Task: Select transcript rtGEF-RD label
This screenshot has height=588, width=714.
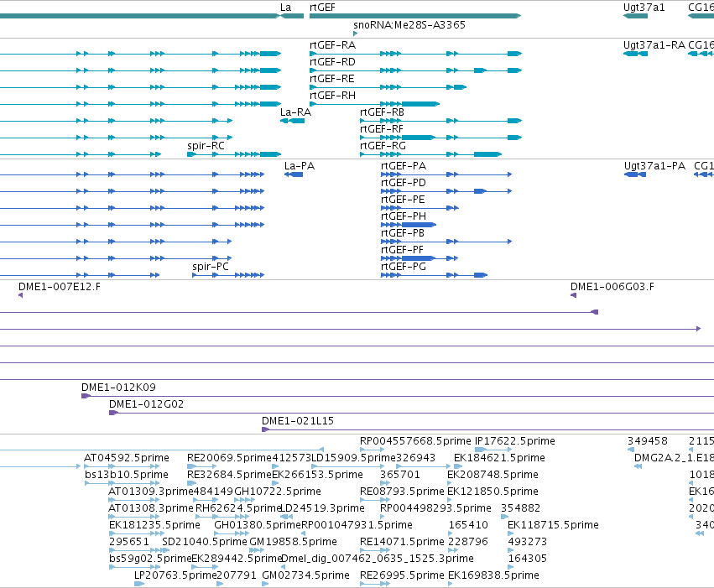Action: click(332, 62)
